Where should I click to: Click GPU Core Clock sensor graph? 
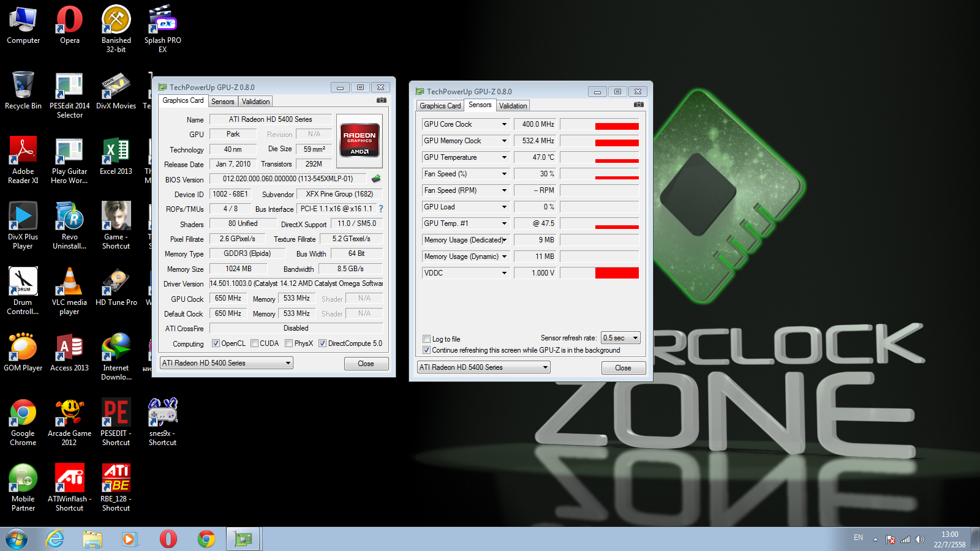[x=600, y=124]
